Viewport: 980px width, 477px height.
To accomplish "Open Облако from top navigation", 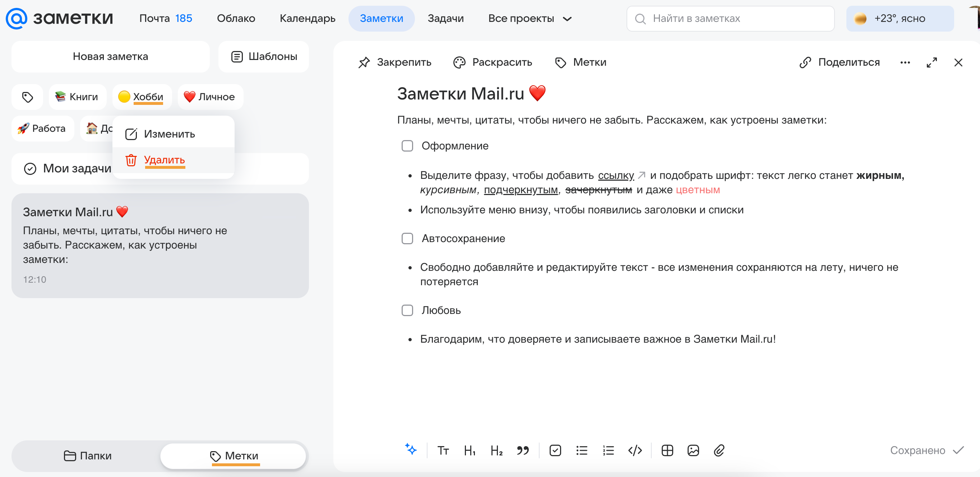I will [x=236, y=18].
